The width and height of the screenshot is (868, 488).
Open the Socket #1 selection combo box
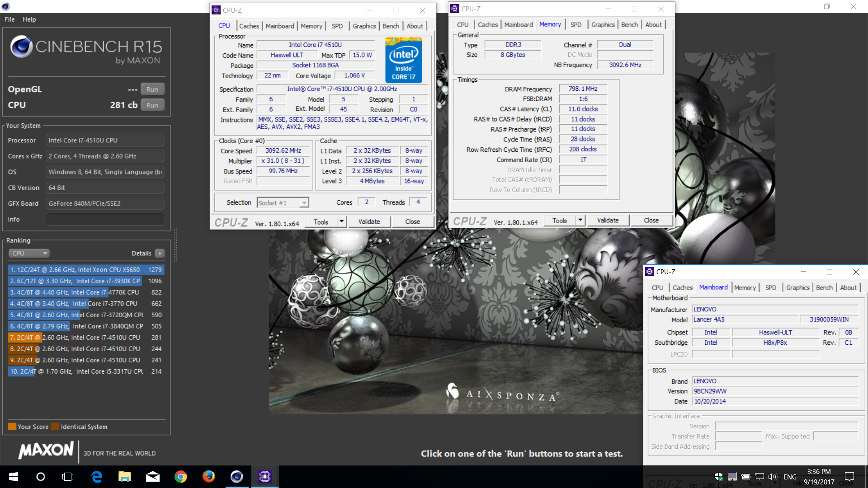click(283, 203)
